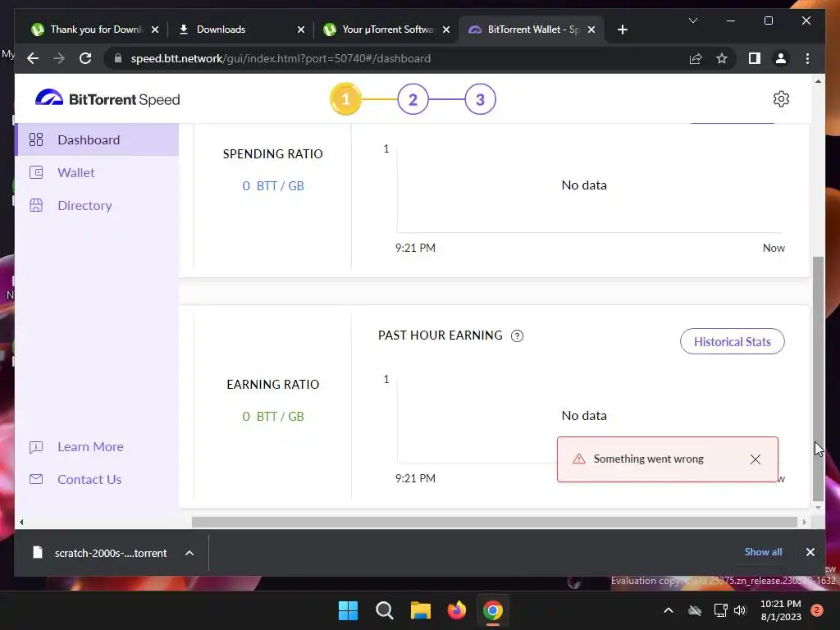Switch to Your µTorrent Software tab
Viewport: 840px width, 630px height.
click(x=387, y=30)
